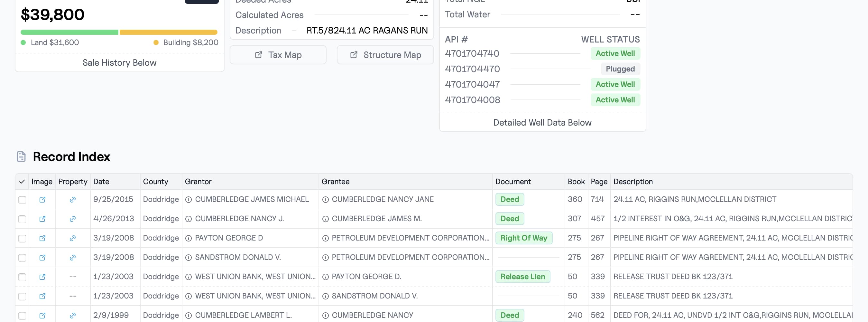Check the box for the 9/25/2015 record
868x322 pixels.
tap(22, 200)
